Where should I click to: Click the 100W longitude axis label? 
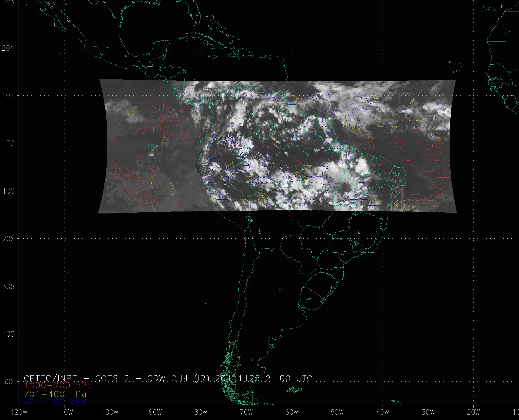click(x=110, y=412)
